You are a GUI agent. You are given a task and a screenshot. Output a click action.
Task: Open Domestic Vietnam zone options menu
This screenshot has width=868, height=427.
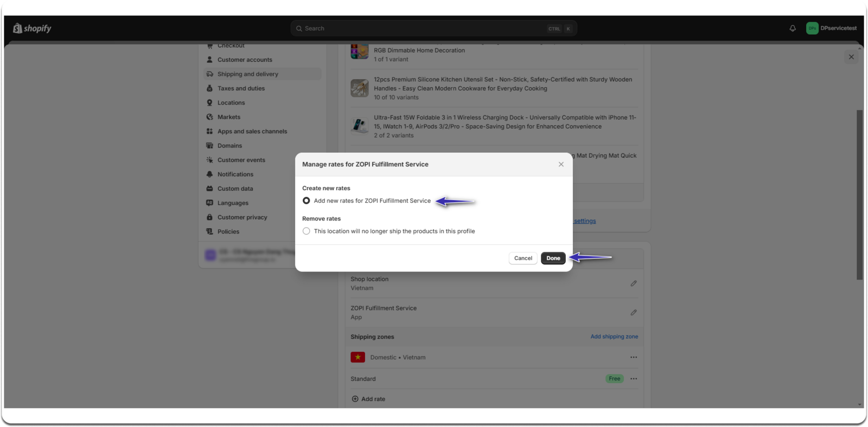point(634,358)
